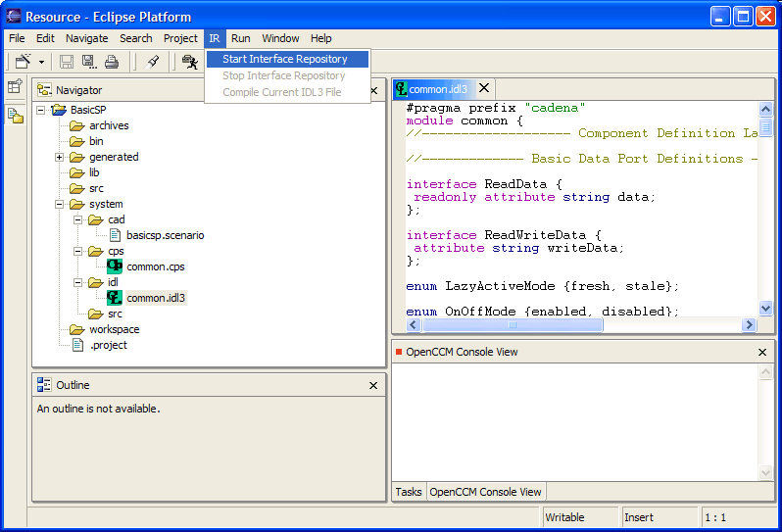Click the New wizard toolbar icon
782x532 pixels.
[x=23, y=62]
